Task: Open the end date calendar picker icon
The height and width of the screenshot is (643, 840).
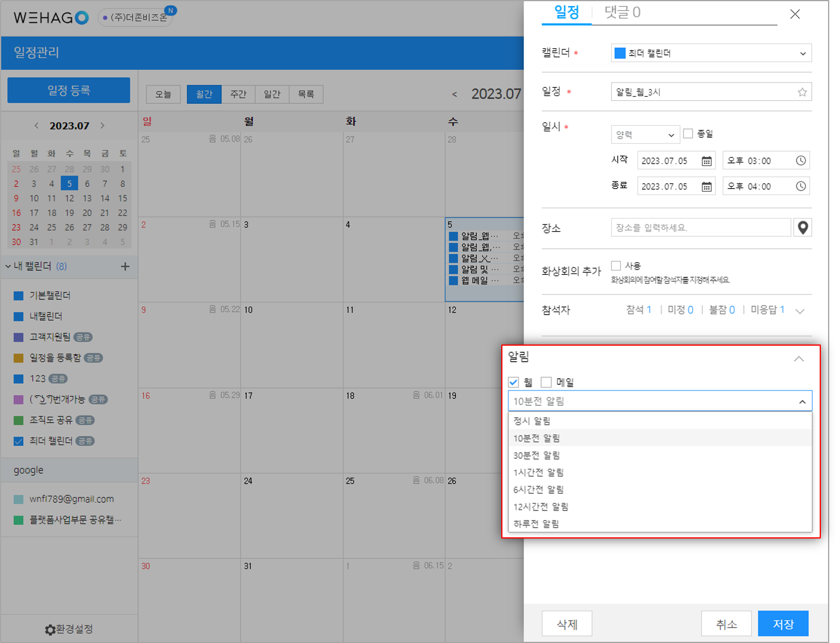Action: tap(706, 187)
